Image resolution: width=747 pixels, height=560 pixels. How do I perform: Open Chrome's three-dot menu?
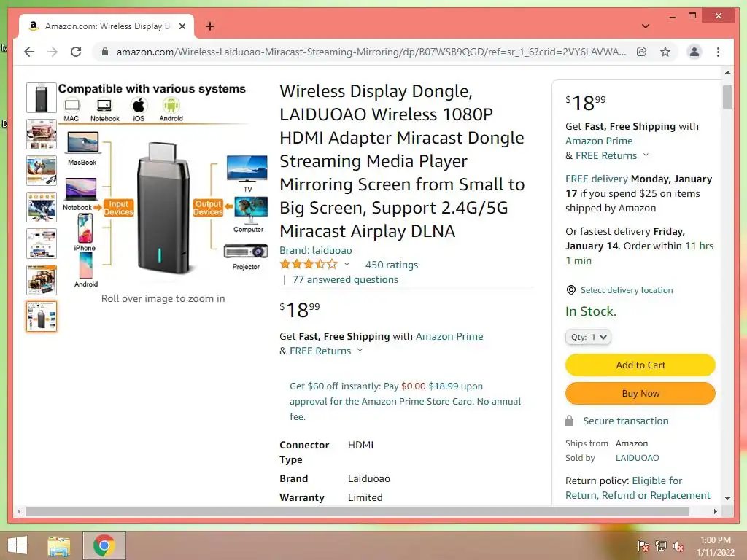[x=718, y=52]
